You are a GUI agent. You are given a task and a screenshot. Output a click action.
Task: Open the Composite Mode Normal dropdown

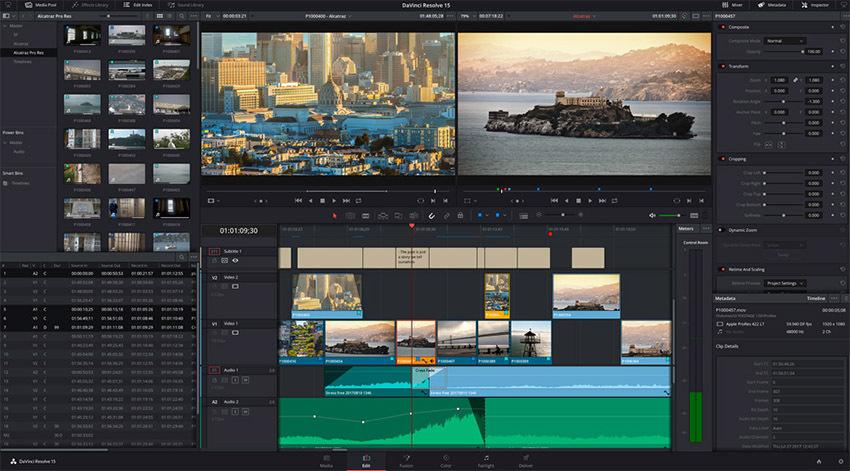click(x=786, y=41)
